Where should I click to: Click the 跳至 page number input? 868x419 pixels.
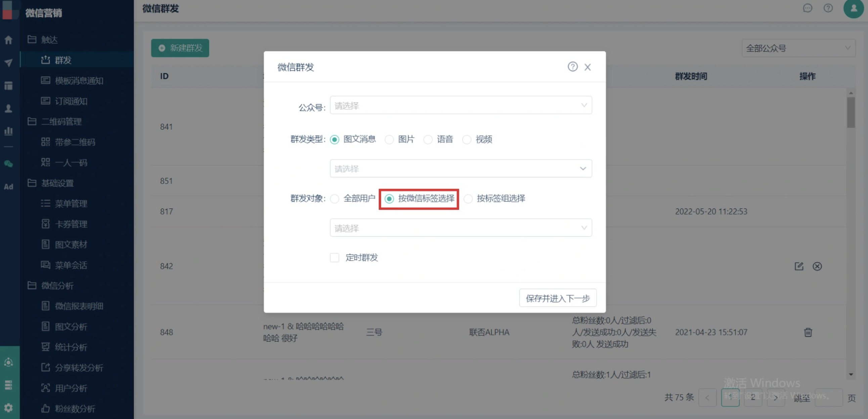[829, 398]
